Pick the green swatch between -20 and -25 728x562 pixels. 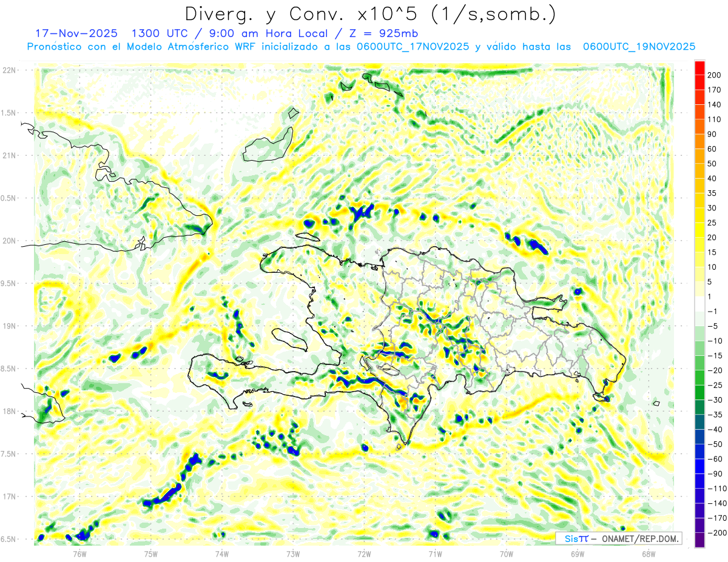click(699, 378)
